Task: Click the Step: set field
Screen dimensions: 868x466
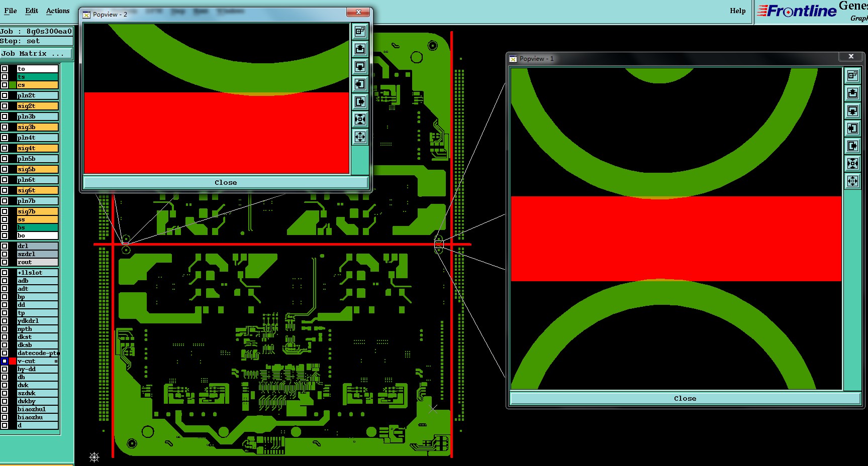Action: (36, 41)
